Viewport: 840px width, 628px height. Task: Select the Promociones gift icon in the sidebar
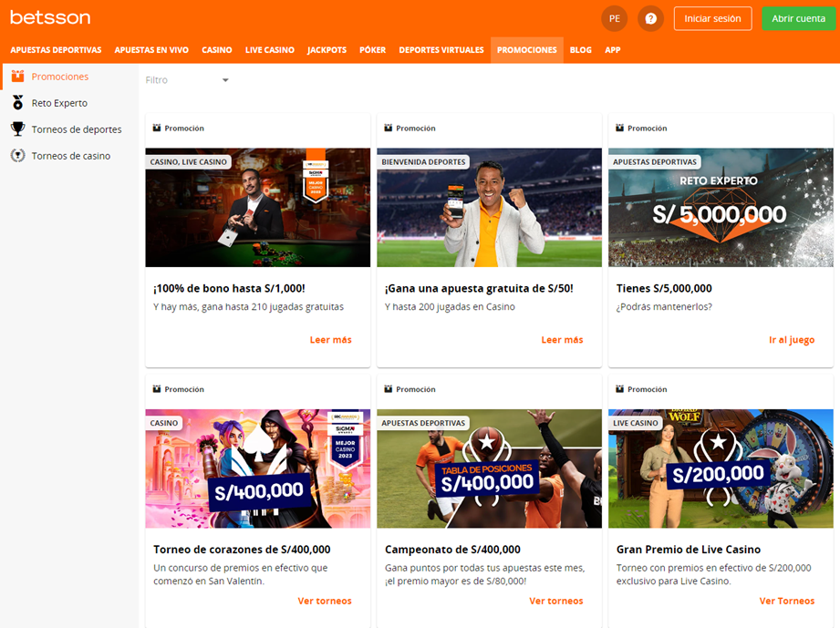16,77
